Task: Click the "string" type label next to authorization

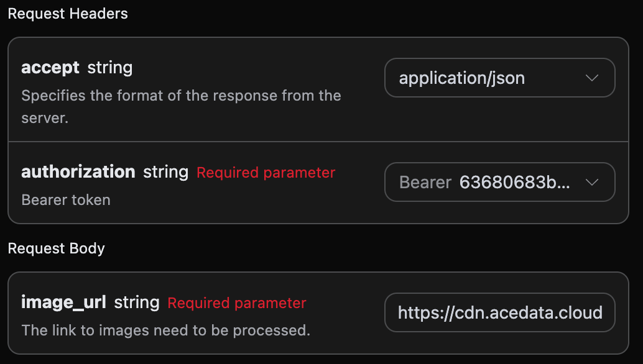Action: [x=166, y=172]
